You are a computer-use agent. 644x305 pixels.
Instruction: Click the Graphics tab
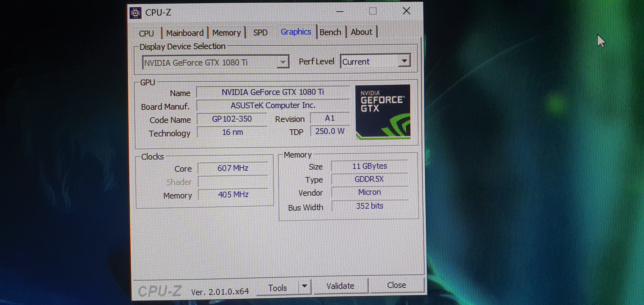click(296, 32)
